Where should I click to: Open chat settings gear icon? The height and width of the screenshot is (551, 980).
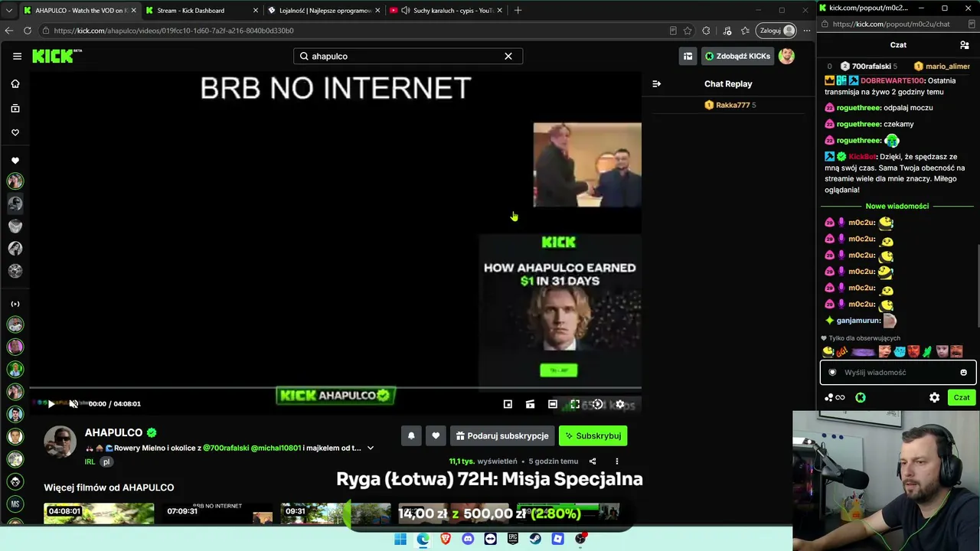[934, 398]
